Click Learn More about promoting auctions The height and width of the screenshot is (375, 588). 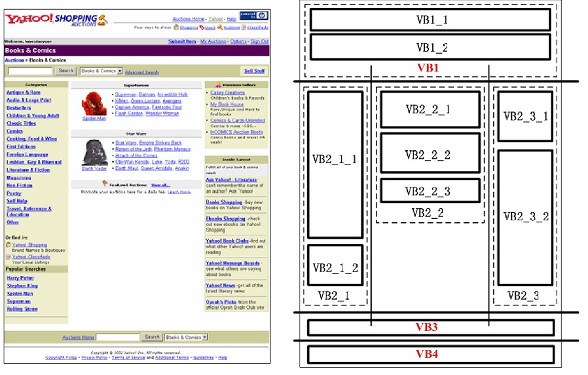pyautogui.click(x=179, y=192)
